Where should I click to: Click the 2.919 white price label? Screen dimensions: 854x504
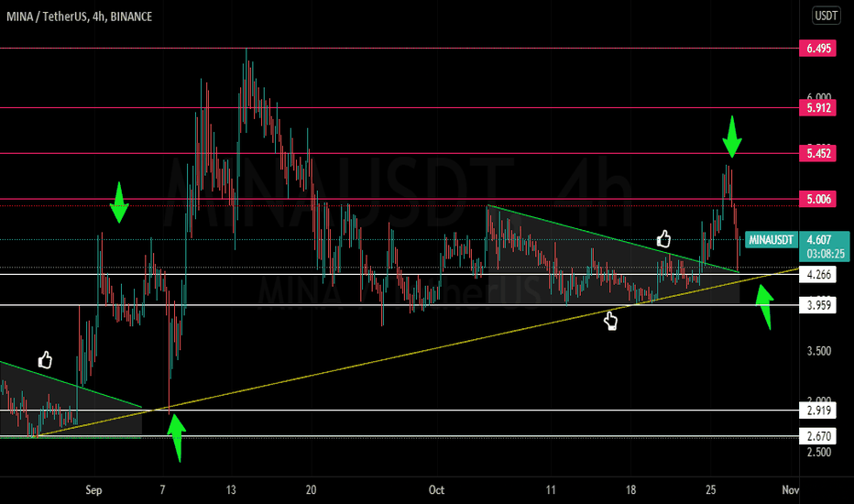point(818,411)
